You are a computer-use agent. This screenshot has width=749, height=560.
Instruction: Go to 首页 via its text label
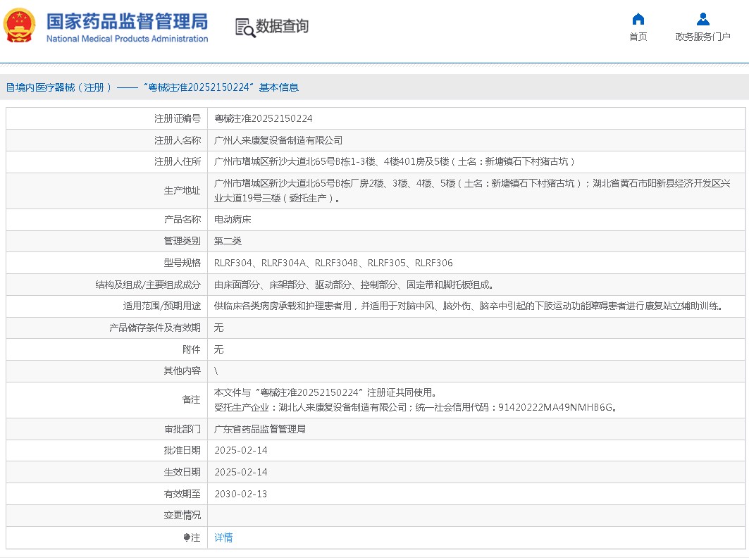638,37
